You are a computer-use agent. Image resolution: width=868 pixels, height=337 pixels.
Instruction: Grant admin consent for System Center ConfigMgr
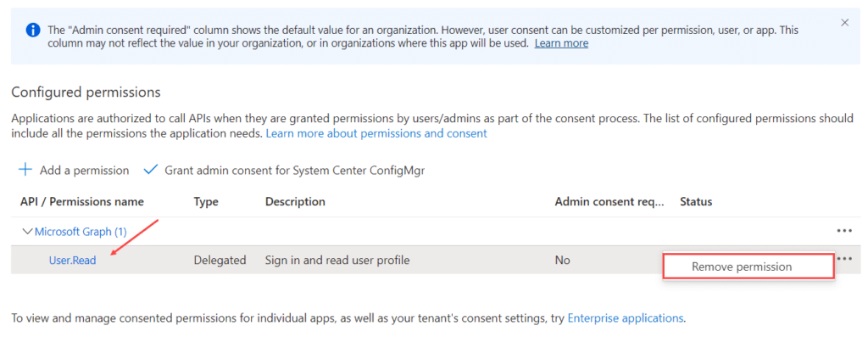click(294, 170)
